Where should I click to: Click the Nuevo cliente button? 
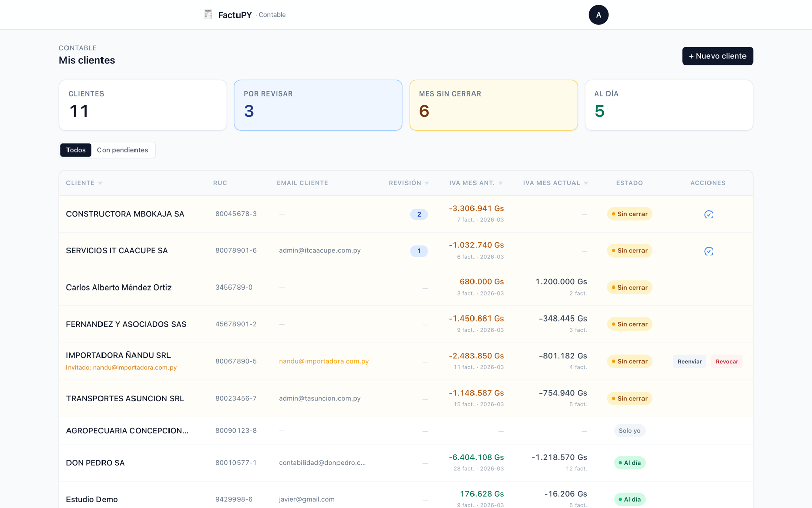click(x=717, y=56)
